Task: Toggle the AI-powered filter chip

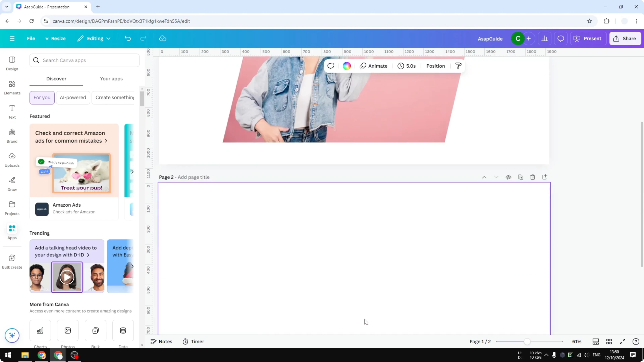Action: pyautogui.click(x=73, y=98)
